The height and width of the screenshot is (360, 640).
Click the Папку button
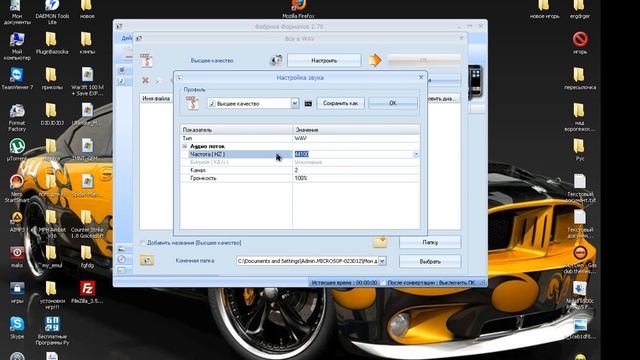tap(430, 242)
